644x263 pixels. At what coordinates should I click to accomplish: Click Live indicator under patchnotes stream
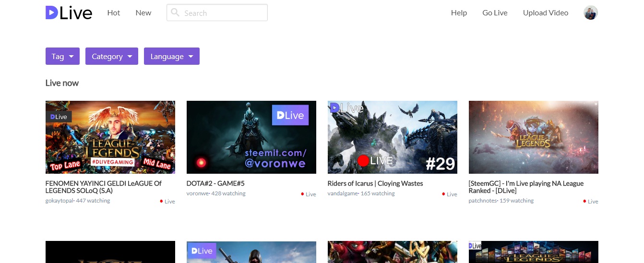coord(591,202)
